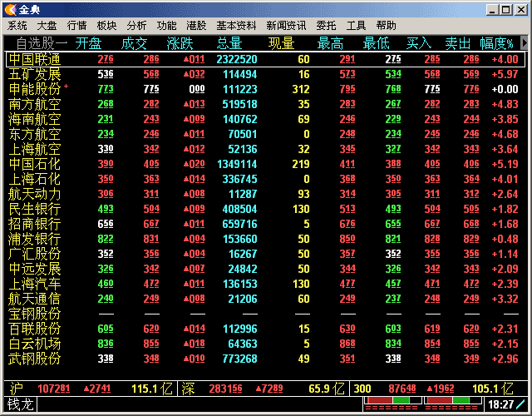This screenshot has width=532, height=416.
Task: Open the 委托 menu
Action: (326, 26)
